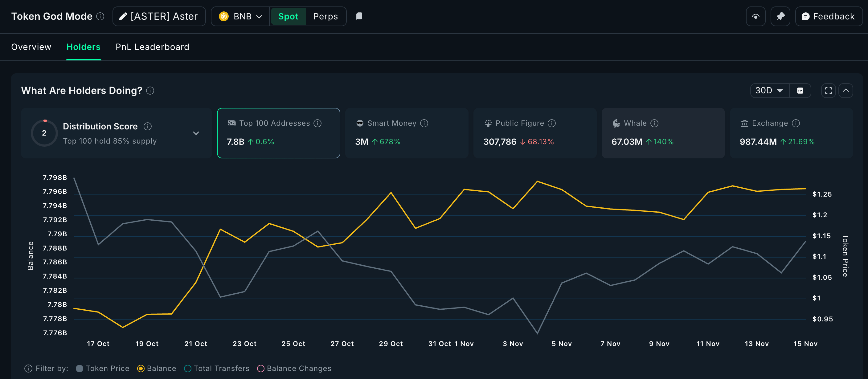Enable the Total Transfers filter
The width and height of the screenshot is (868, 379).
[x=188, y=368]
